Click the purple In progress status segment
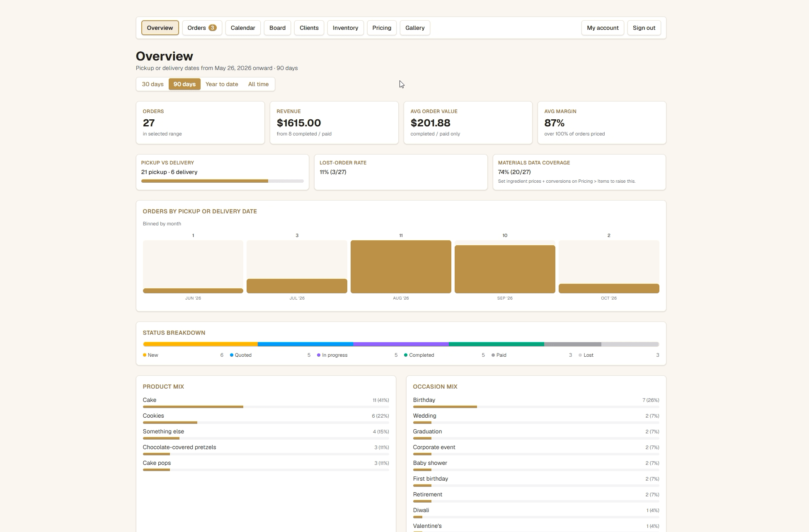Viewport: 809px width, 532px height. pos(401,344)
